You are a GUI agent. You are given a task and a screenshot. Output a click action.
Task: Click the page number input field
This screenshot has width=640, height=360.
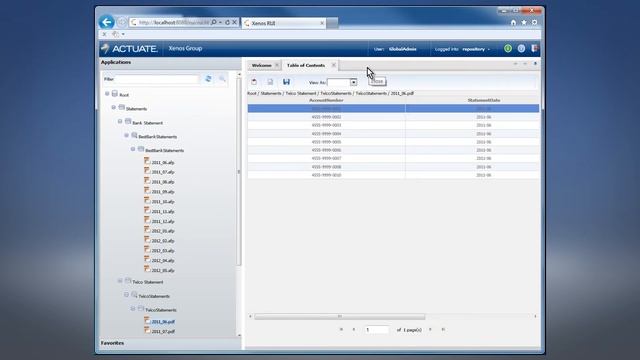(376, 330)
